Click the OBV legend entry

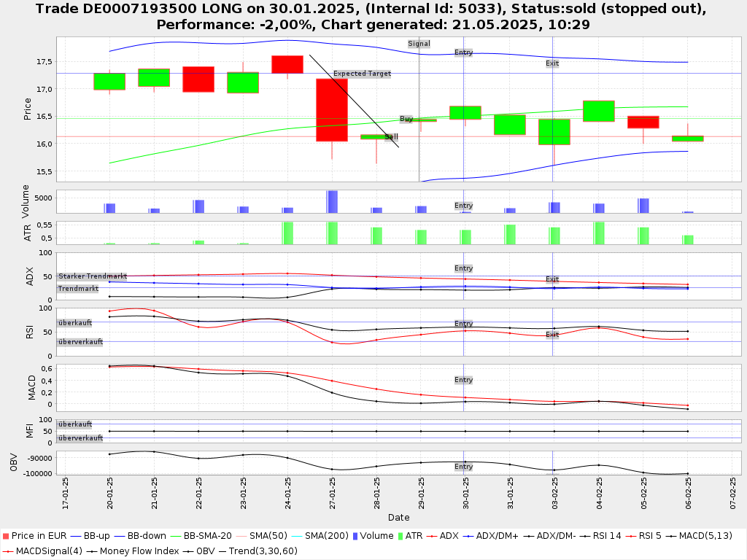point(200,551)
